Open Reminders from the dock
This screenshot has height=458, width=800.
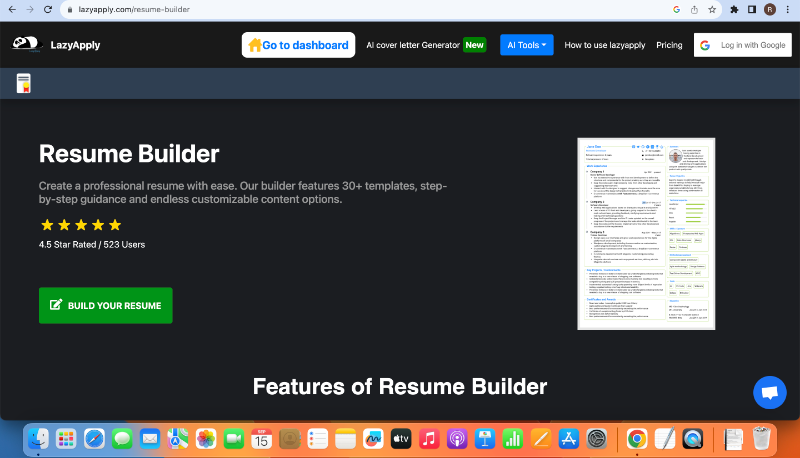point(317,439)
